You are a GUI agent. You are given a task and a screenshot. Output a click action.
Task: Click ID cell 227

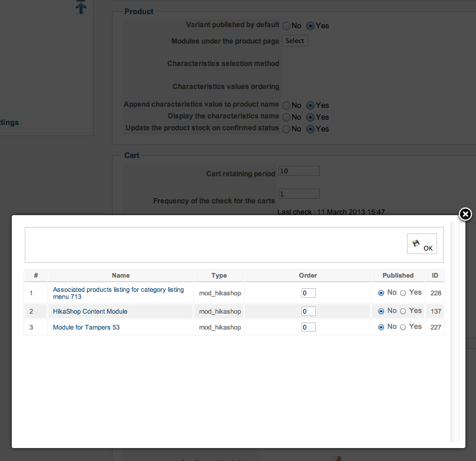[x=435, y=327]
